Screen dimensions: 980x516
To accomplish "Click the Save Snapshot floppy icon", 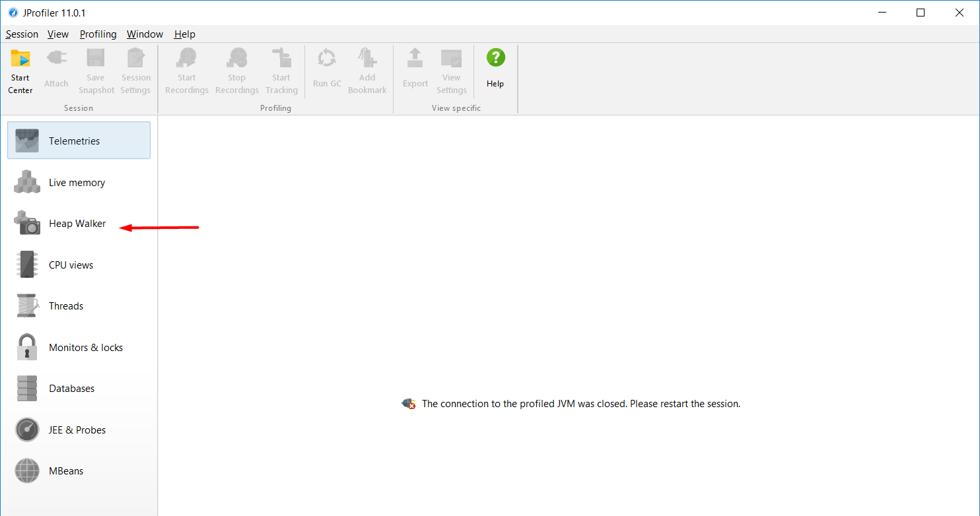I will (x=96, y=58).
